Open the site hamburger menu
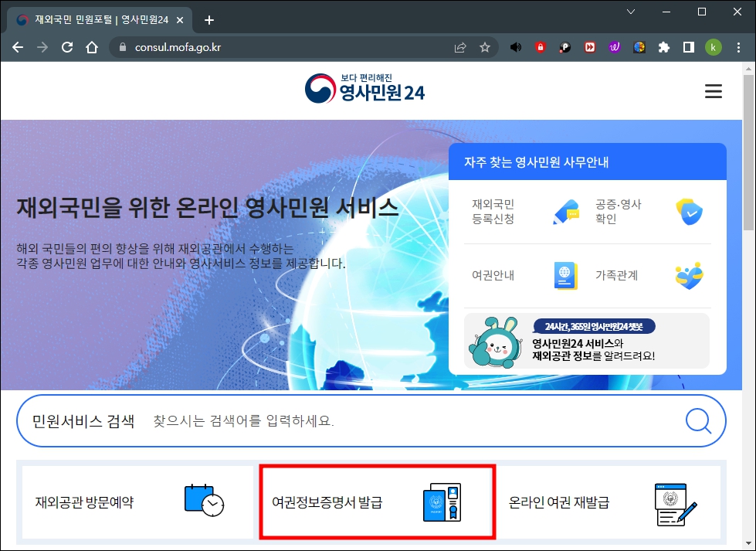This screenshot has height=551, width=756. tap(713, 90)
